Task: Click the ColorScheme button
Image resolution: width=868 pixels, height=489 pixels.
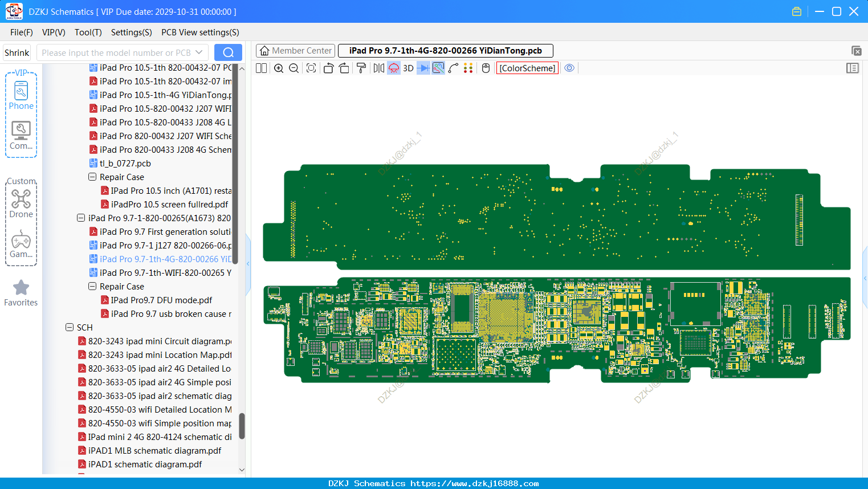Action: pyautogui.click(x=527, y=68)
